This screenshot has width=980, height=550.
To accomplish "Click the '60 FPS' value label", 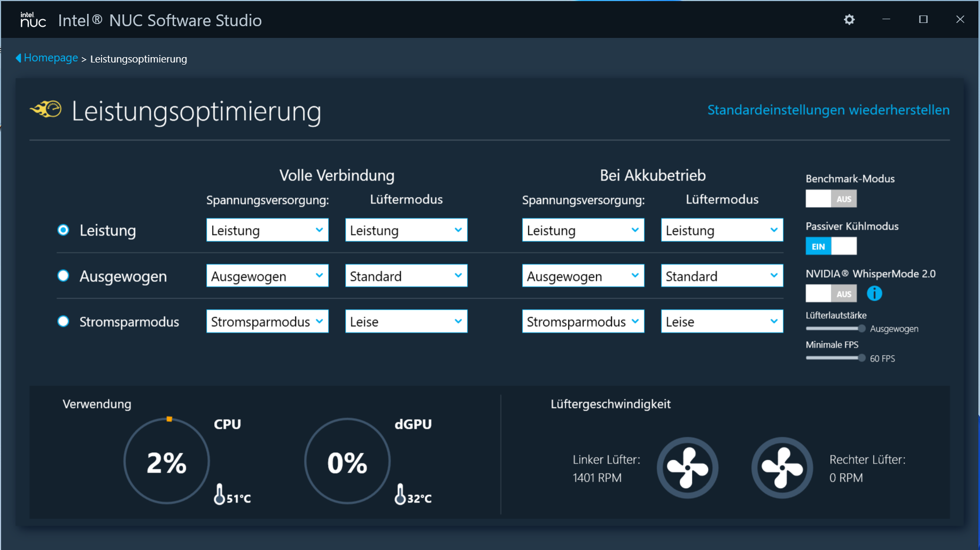I will pyautogui.click(x=882, y=358).
